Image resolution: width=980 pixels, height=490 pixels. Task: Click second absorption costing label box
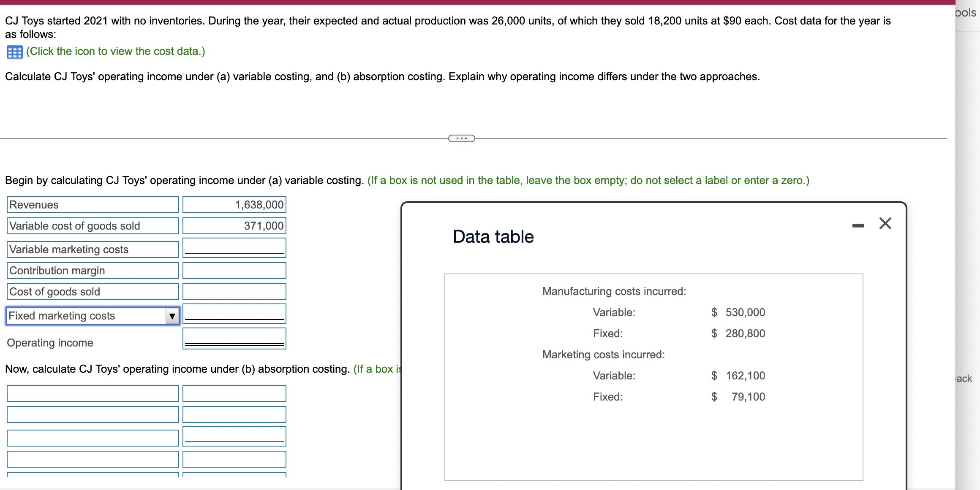[93, 414]
